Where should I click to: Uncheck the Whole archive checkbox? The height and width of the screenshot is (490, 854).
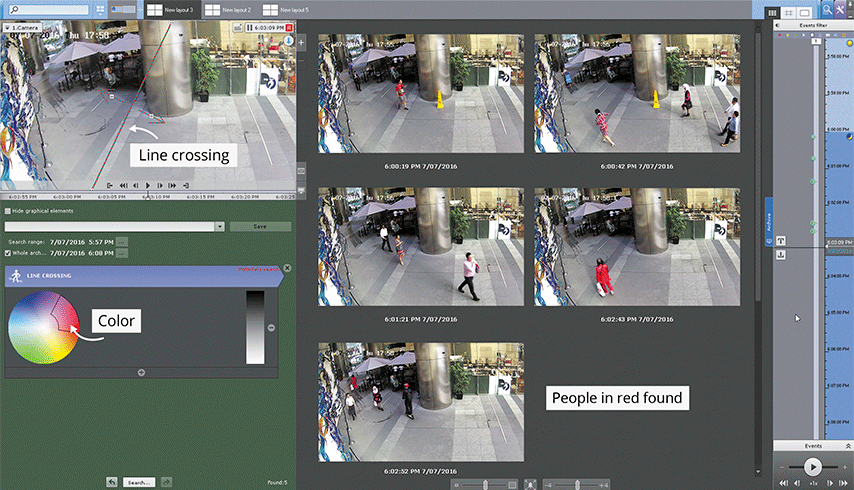tap(7, 254)
